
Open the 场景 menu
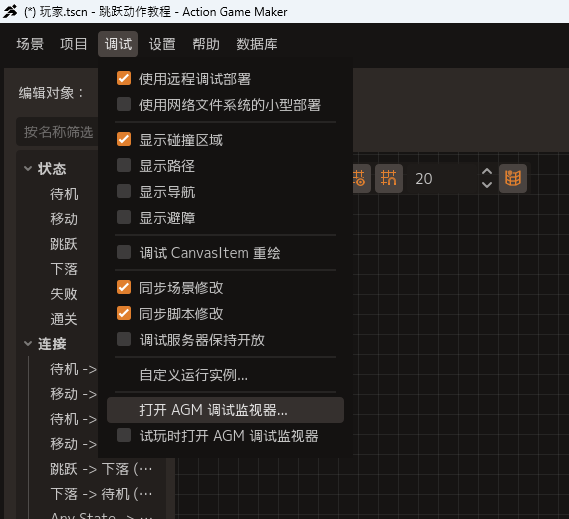30,44
